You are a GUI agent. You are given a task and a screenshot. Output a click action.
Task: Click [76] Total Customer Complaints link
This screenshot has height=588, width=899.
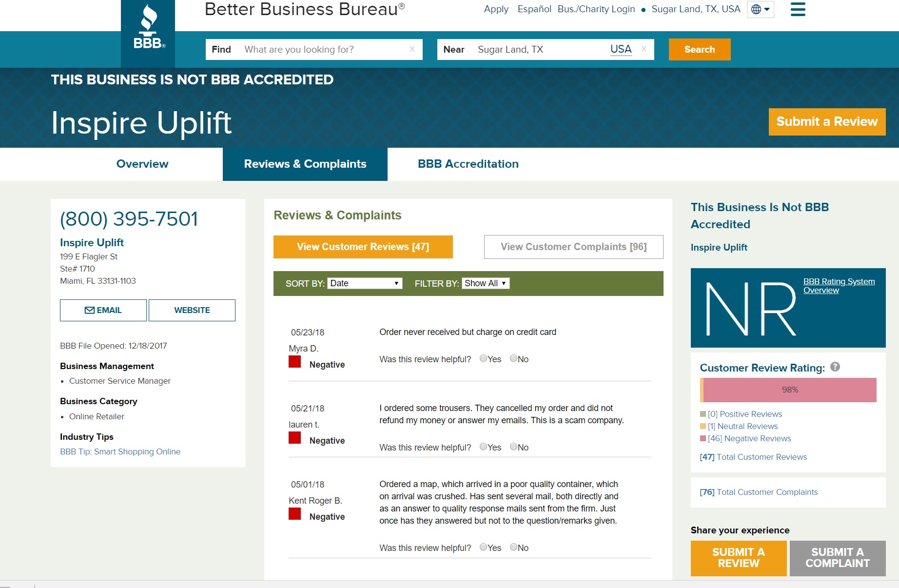coord(759,492)
